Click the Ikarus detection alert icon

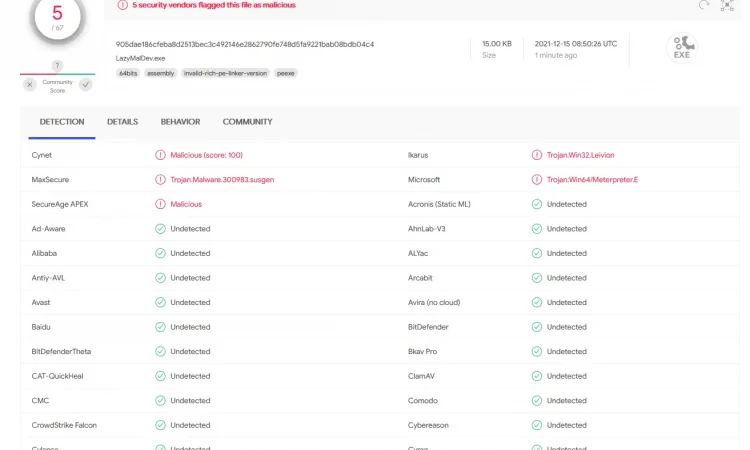(537, 155)
